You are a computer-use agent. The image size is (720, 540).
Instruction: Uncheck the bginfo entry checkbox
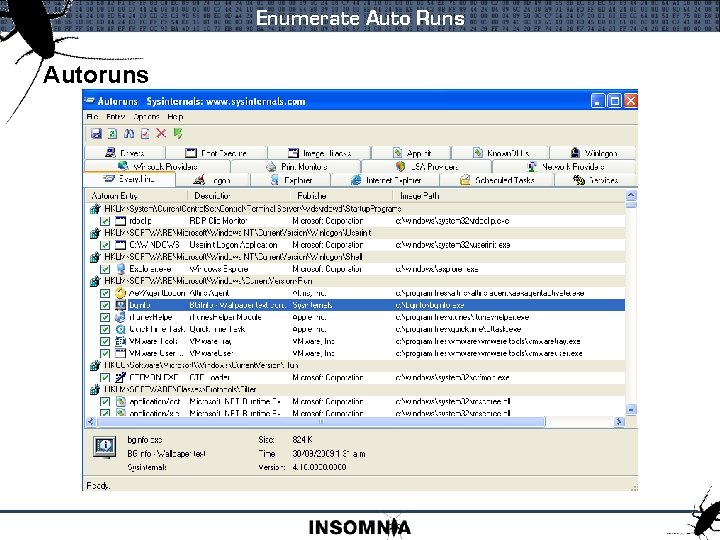[105, 305]
